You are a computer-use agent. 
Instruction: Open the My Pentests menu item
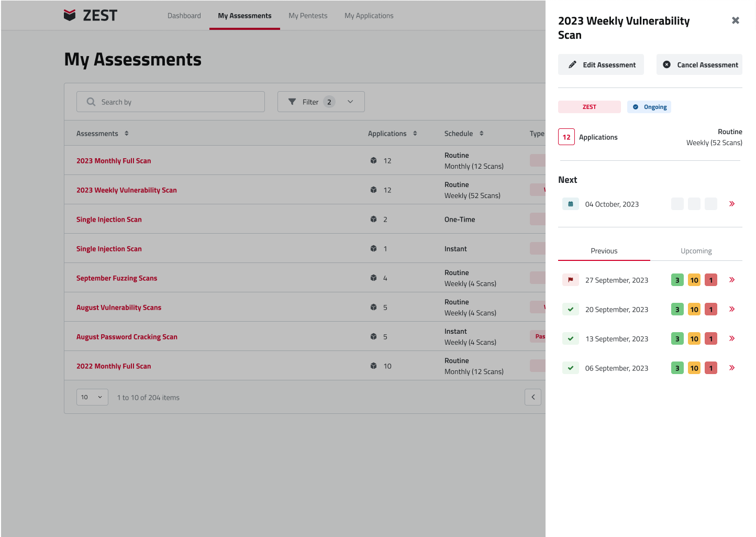pos(308,16)
